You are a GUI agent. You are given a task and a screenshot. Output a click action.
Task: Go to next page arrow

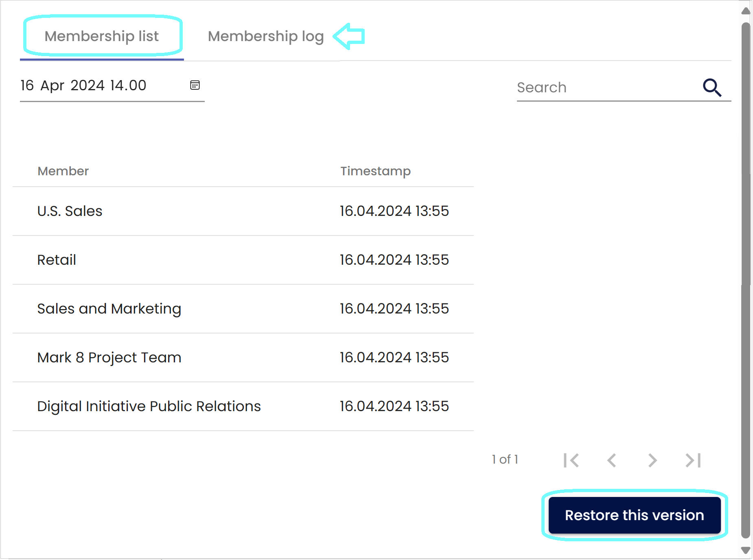click(652, 460)
